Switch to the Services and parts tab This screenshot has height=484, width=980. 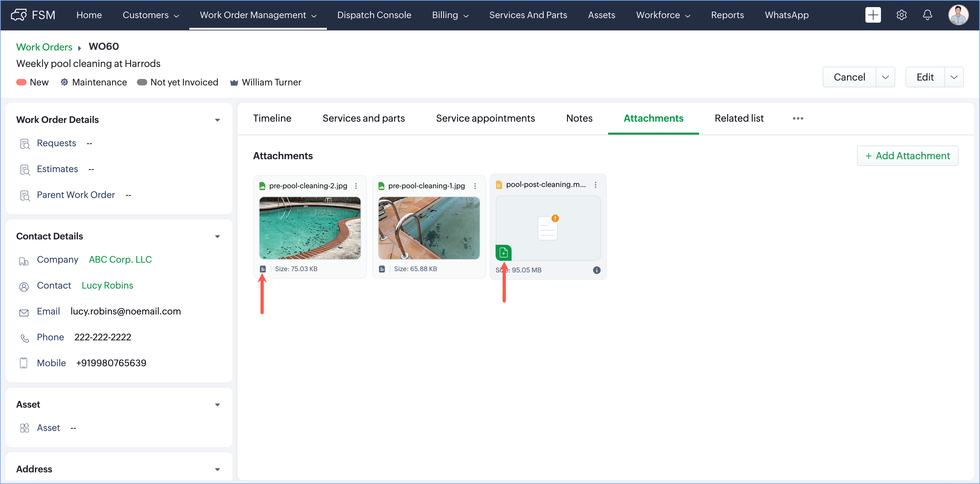(x=363, y=119)
